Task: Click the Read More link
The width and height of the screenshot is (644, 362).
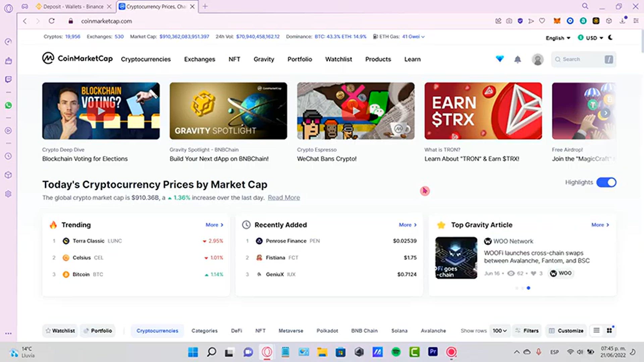Action: click(284, 198)
